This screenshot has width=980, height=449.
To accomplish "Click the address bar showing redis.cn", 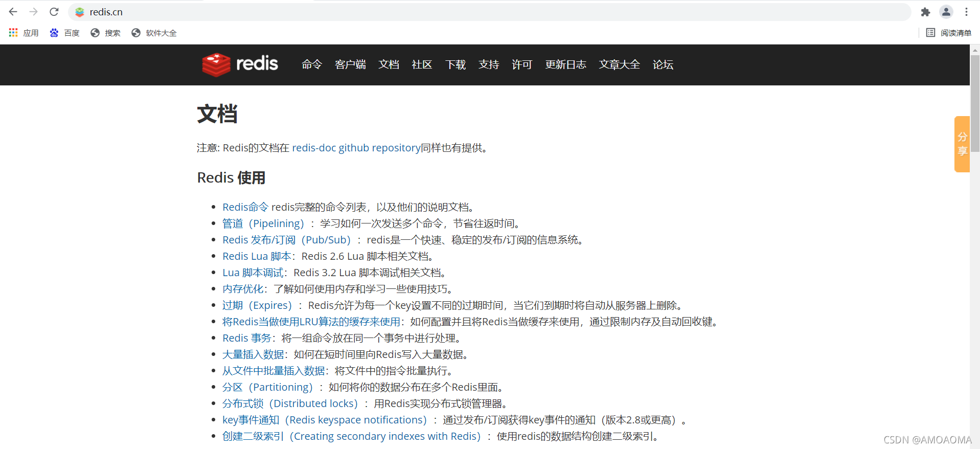I will [490, 12].
